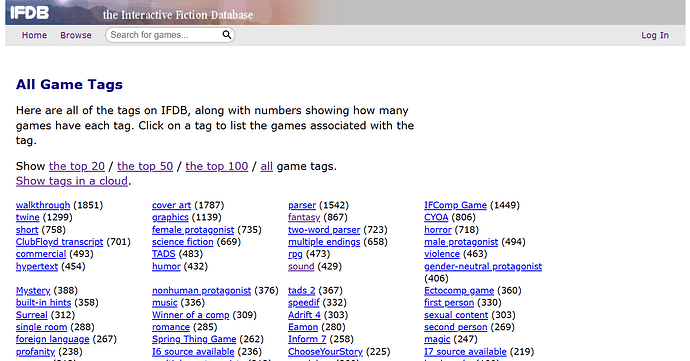The height and width of the screenshot is (361, 690).
Task: Open the female protagonist tag
Action: (193, 230)
